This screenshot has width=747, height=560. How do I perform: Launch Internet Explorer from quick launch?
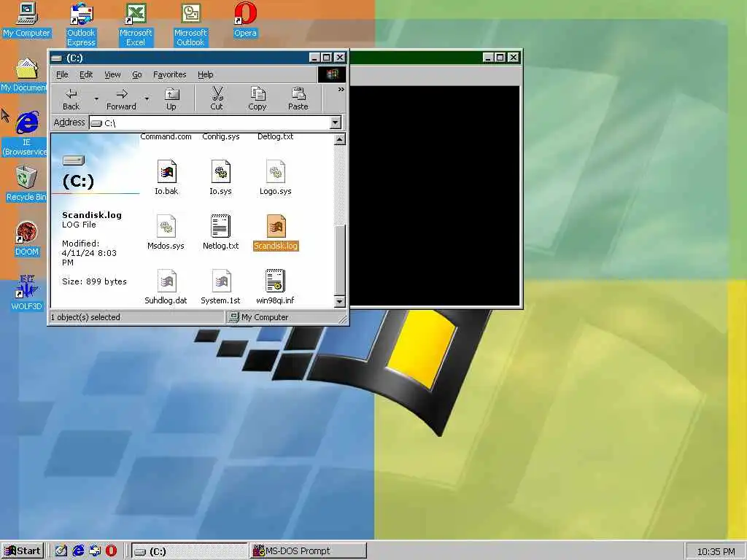click(78, 551)
